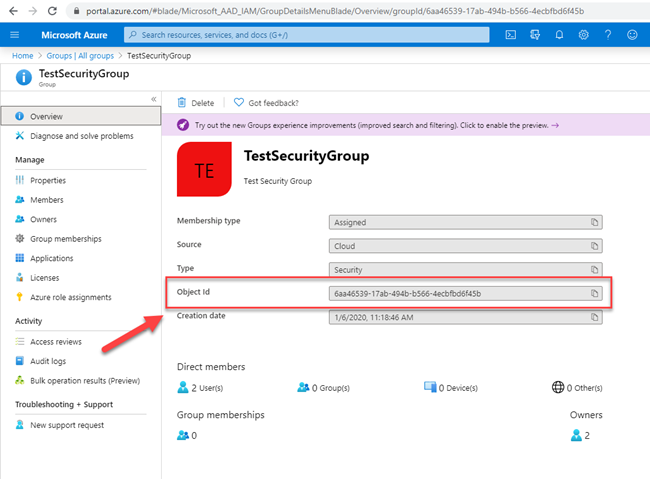The image size is (650, 479).
Task: Click the Microsoft Azure logo text
Action: tap(74, 35)
